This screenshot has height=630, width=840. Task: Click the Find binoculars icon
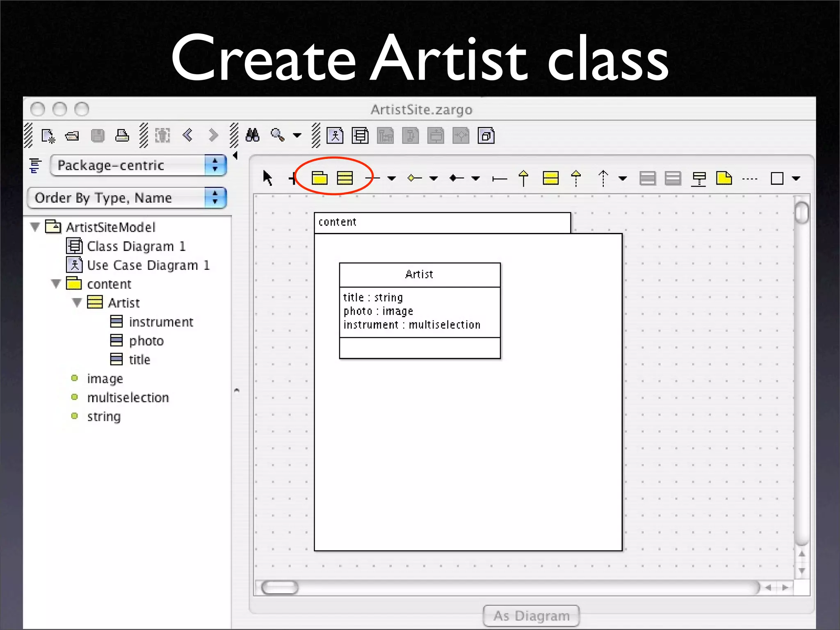coord(252,135)
